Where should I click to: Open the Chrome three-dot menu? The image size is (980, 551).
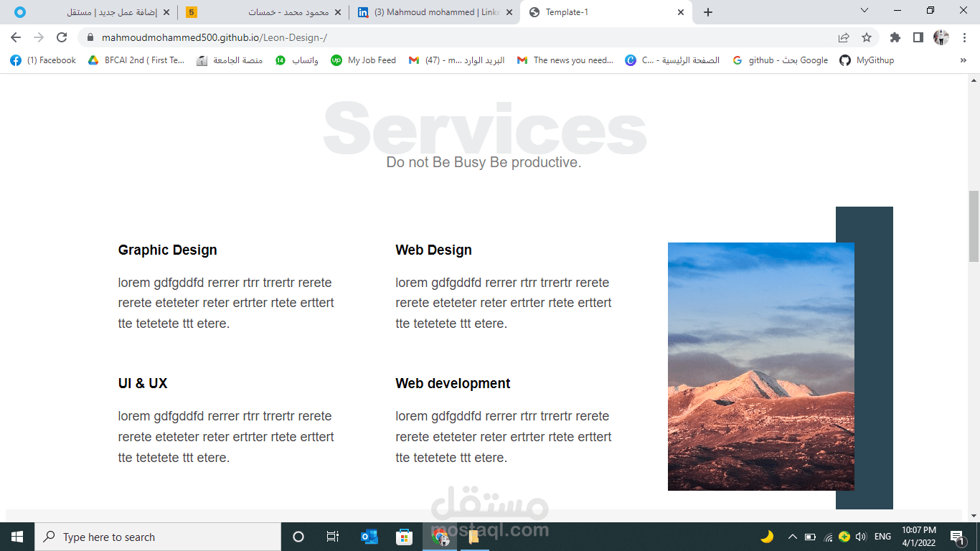pyautogui.click(x=963, y=37)
